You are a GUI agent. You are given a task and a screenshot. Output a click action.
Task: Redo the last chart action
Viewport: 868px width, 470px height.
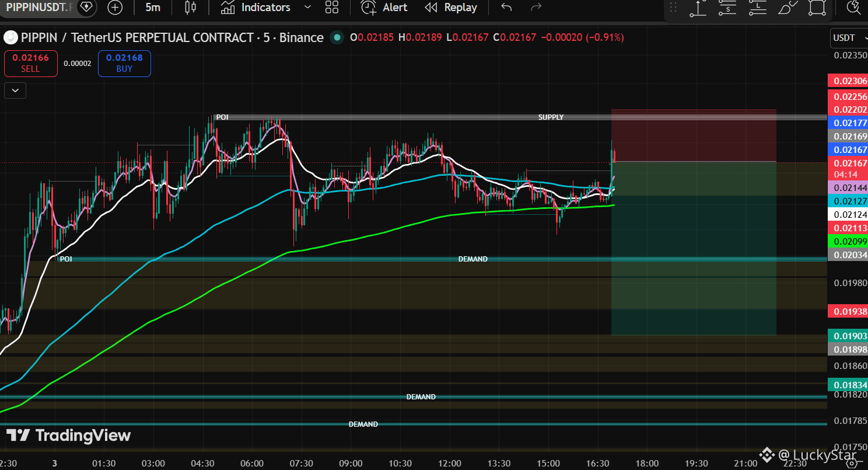(536, 8)
